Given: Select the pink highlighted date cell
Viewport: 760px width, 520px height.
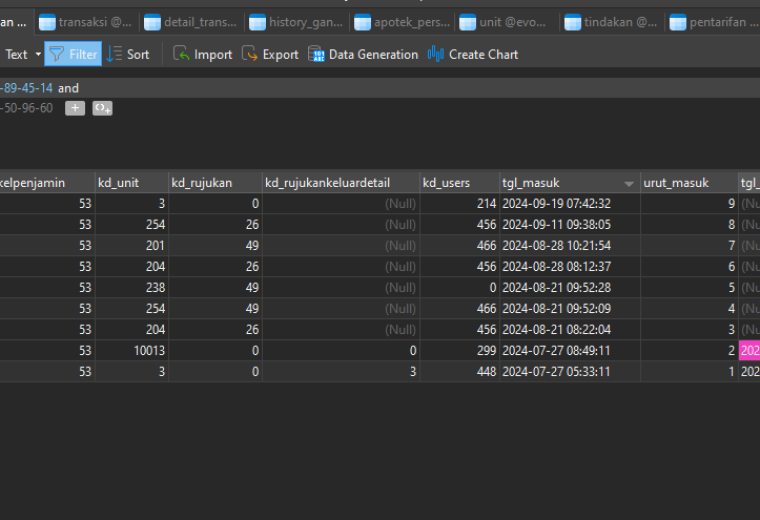Looking at the screenshot, I should [749, 350].
